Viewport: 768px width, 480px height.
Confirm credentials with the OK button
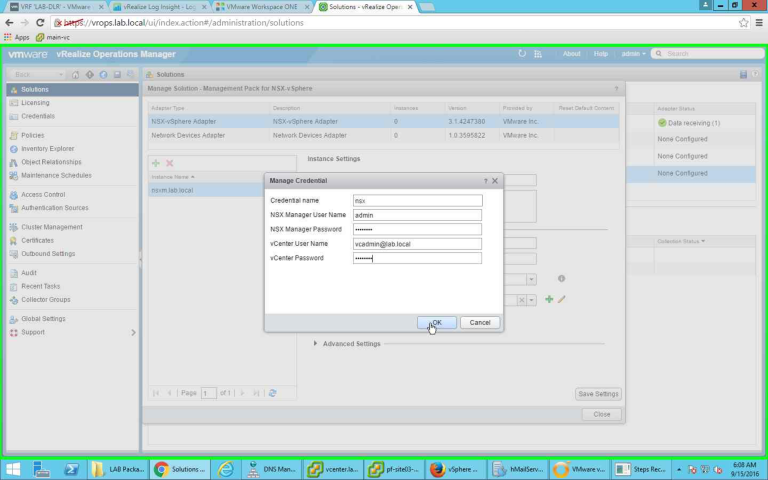pos(436,322)
